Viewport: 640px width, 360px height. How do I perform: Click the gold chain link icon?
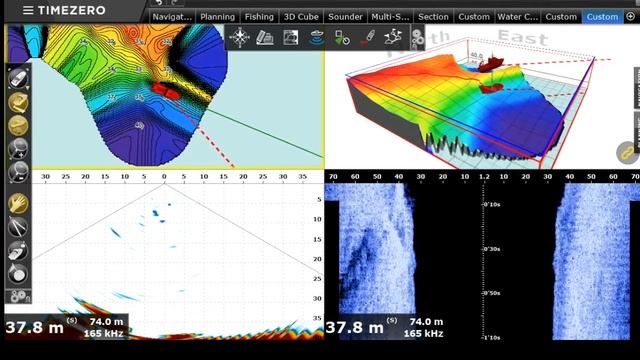[627, 153]
